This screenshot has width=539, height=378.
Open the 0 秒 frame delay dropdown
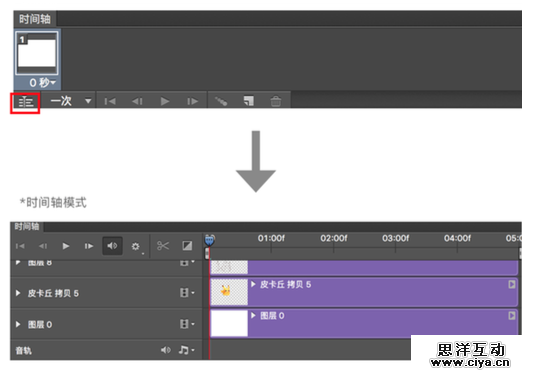pyautogui.click(x=42, y=83)
